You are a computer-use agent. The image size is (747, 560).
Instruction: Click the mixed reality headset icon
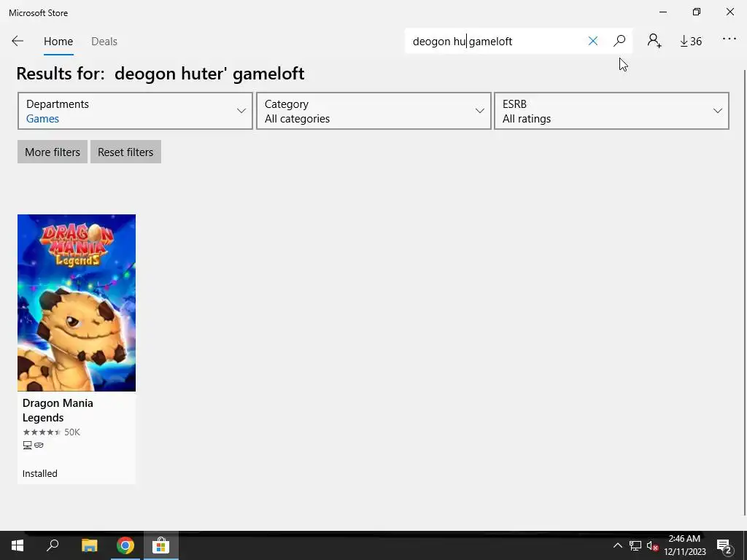(39, 446)
